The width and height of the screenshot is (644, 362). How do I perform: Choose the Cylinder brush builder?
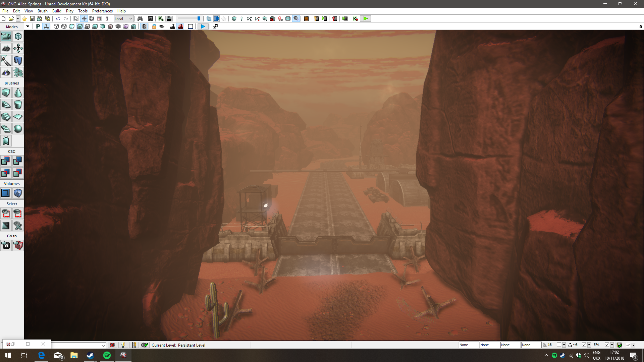click(x=18, y=105)
